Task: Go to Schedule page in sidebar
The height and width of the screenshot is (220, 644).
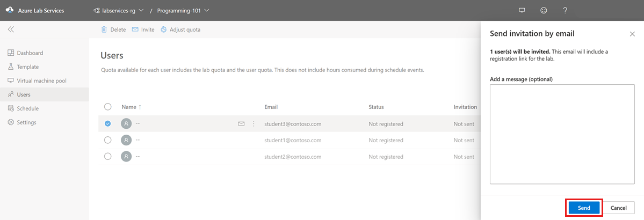Action: [x=27, y=108]
